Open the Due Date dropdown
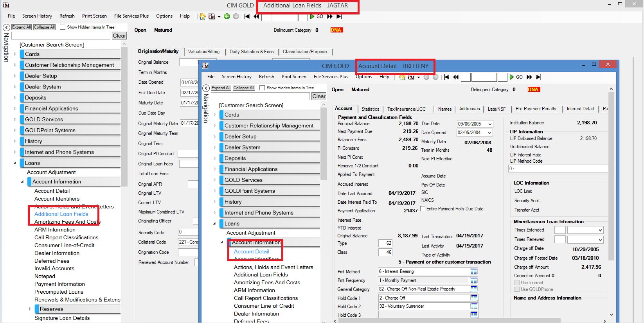 coord(490,124)
